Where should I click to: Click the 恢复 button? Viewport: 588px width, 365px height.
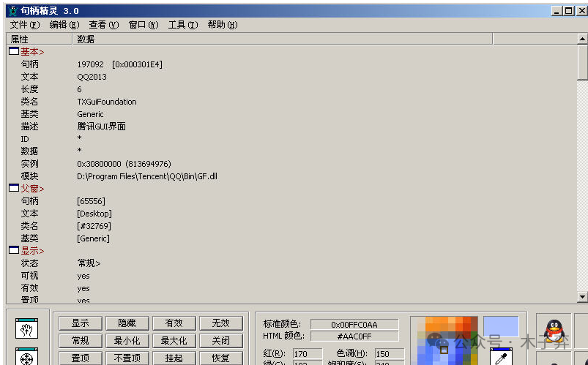[x=221, y=358]
